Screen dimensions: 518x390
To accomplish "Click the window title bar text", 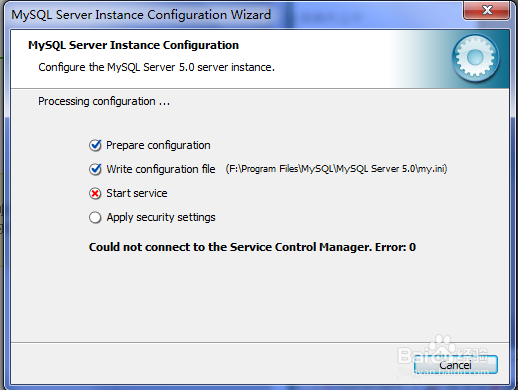I will point(141,15).
